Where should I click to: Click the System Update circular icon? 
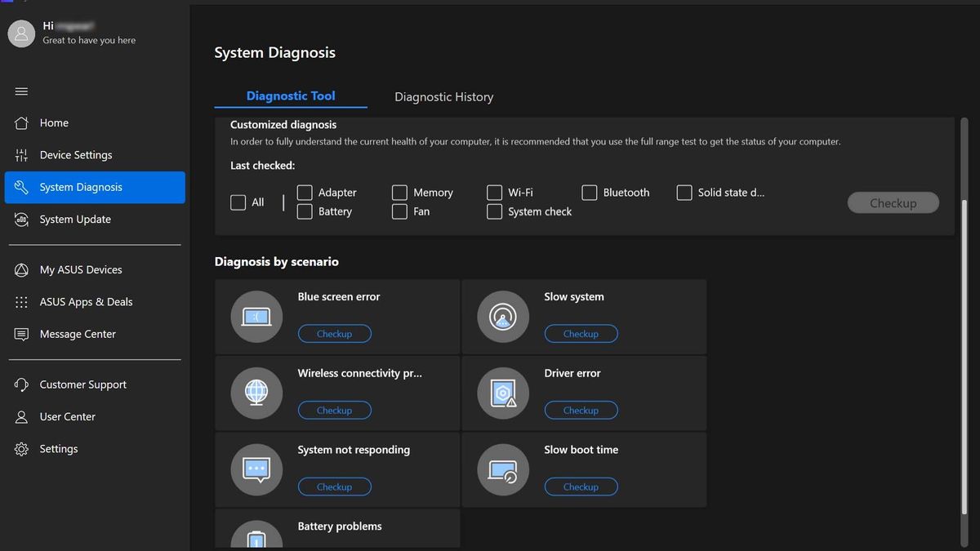click(22, 220)
